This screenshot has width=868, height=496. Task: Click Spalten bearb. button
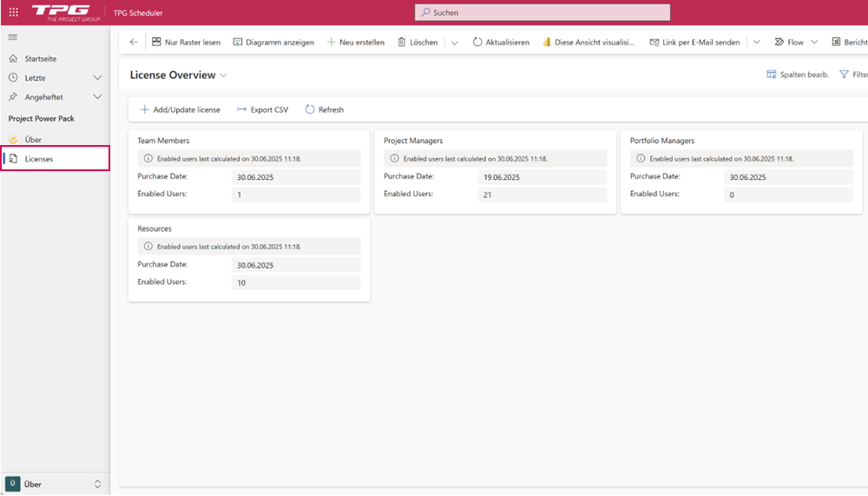click(798, 74)
